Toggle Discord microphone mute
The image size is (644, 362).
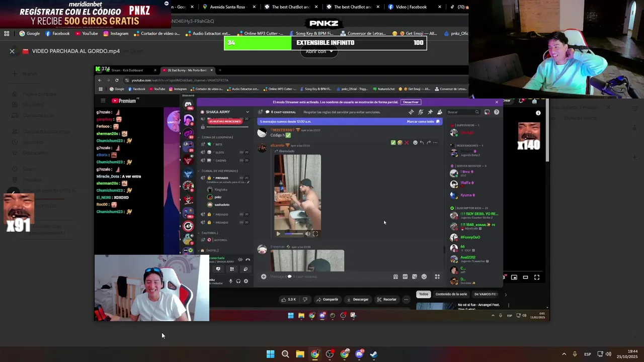click(231, 281)
